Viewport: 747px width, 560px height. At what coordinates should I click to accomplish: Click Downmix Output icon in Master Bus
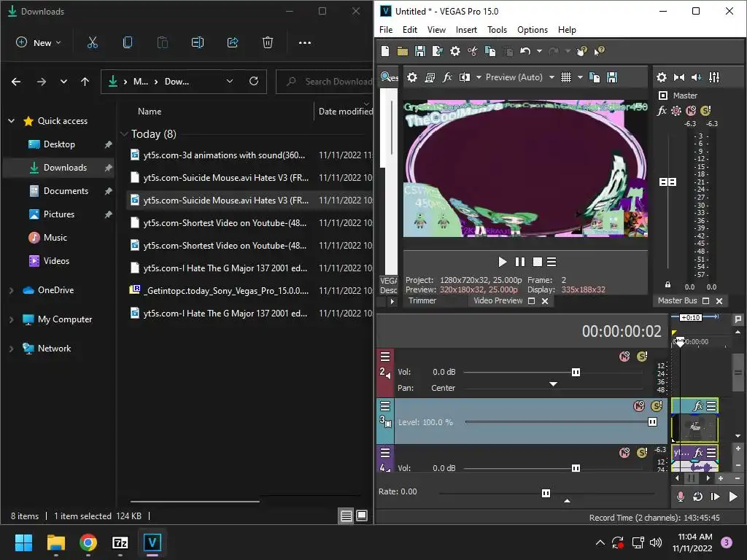[679, 77]
